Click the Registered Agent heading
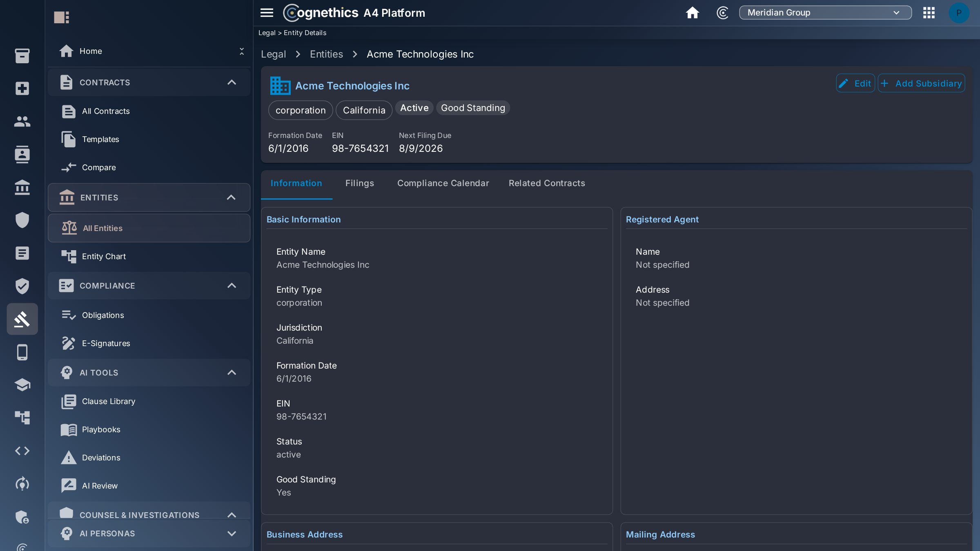 662,219
